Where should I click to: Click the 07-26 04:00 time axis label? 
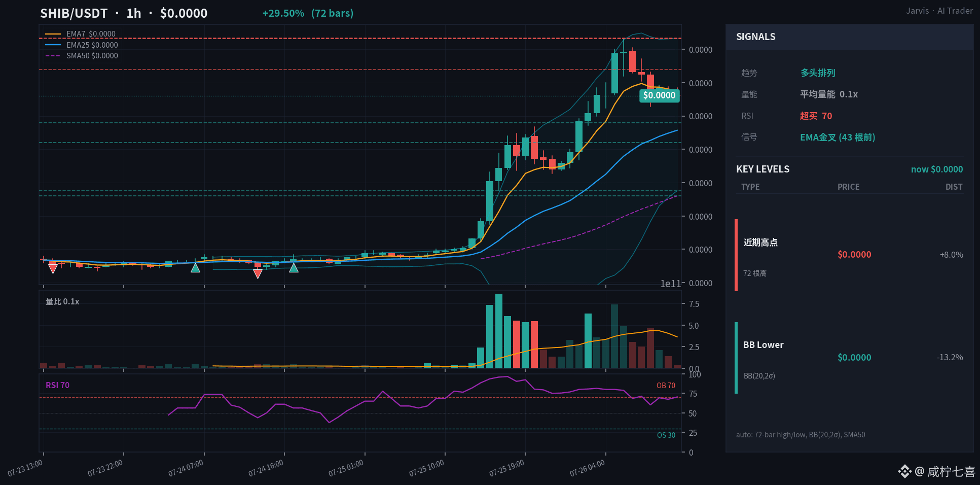coord(588,468)
